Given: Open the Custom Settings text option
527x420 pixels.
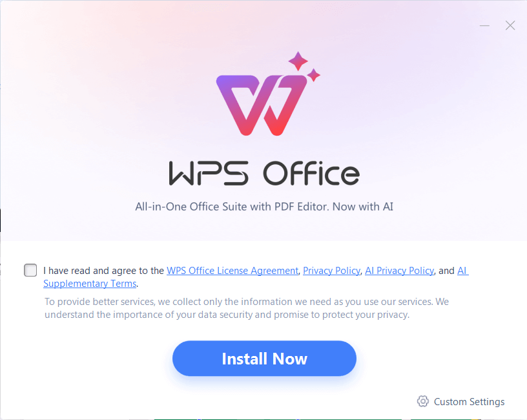Looking at the screenshot, I should pos(469,401).
